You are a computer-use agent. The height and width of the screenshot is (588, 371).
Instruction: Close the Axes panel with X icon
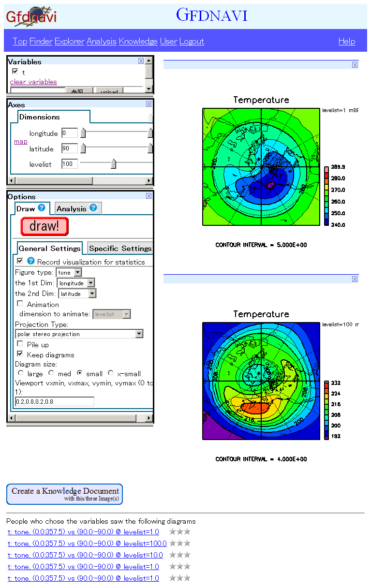[x=148, y=104]
